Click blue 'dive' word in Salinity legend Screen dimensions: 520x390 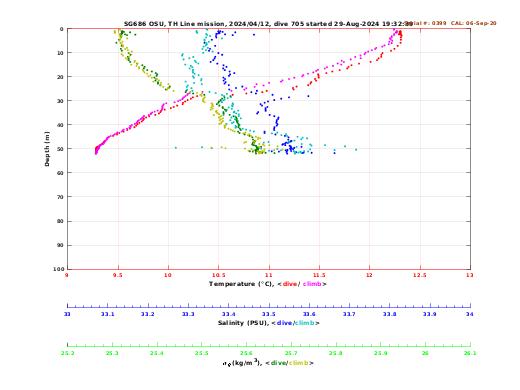point(284,323)
